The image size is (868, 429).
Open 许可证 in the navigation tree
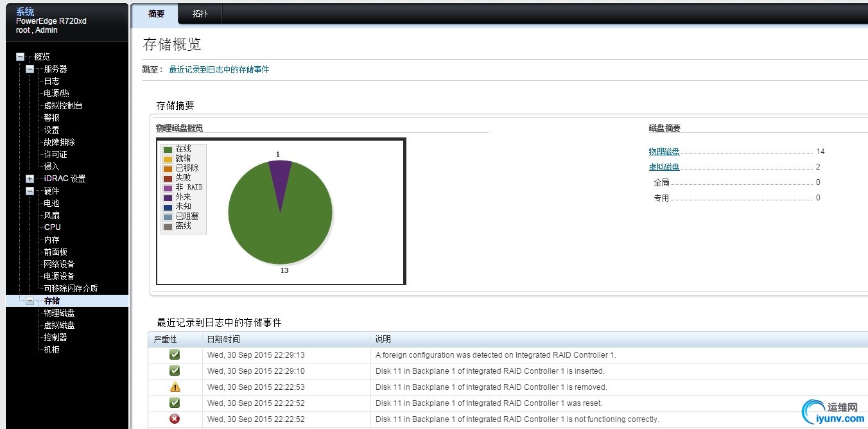(x=55, y=154)
